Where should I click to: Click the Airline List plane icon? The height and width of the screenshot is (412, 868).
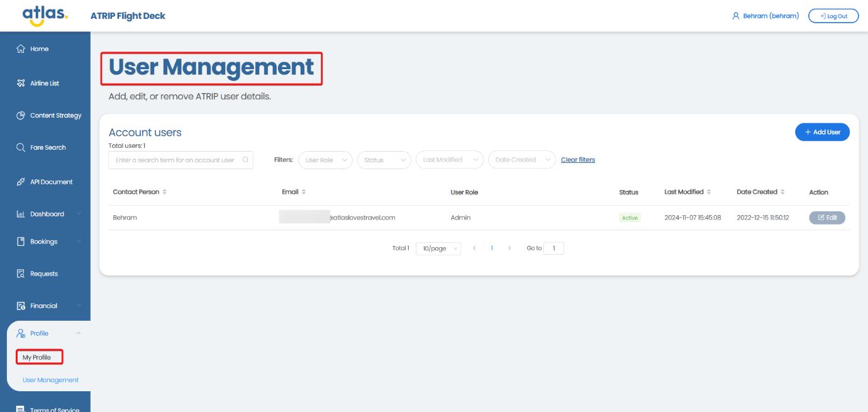click(x=21, y=83)
